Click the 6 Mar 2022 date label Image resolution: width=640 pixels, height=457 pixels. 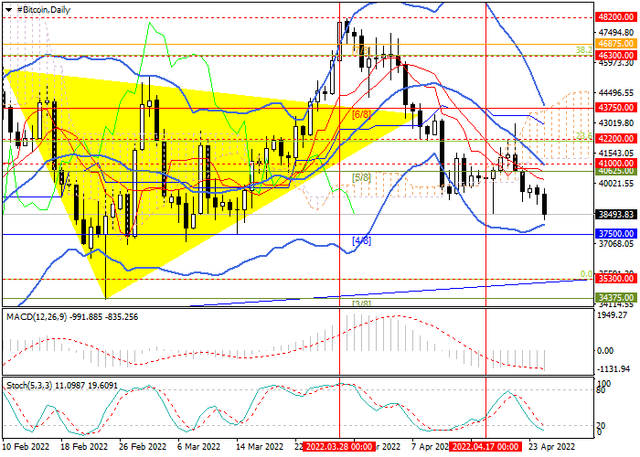coord(199,446)
